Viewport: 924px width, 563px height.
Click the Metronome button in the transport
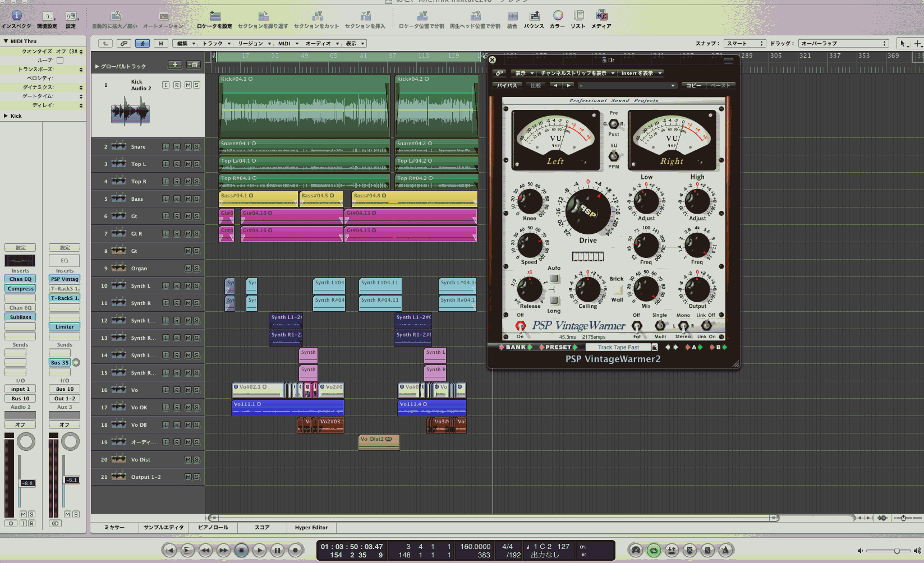pyautogui.click(x=725, y=550)
